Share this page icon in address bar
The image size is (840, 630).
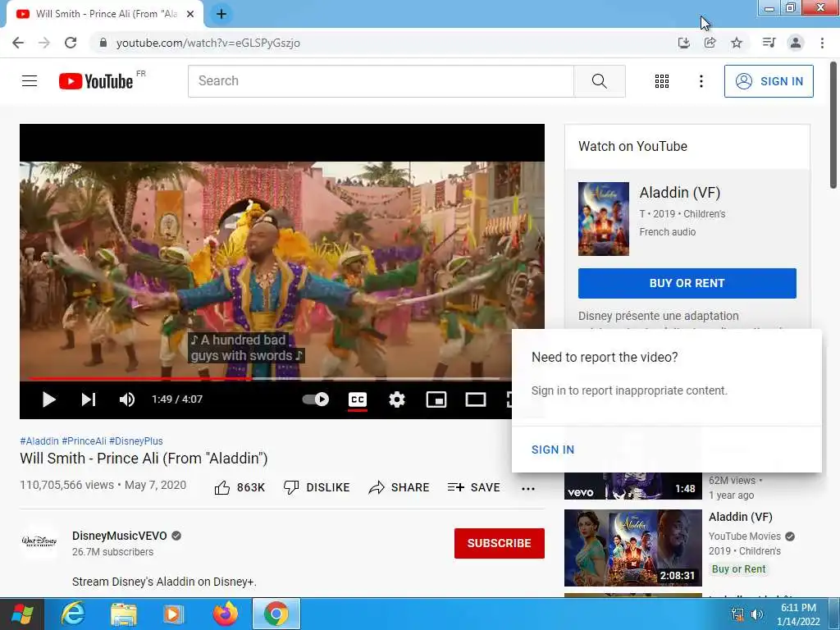pos(710,43)
